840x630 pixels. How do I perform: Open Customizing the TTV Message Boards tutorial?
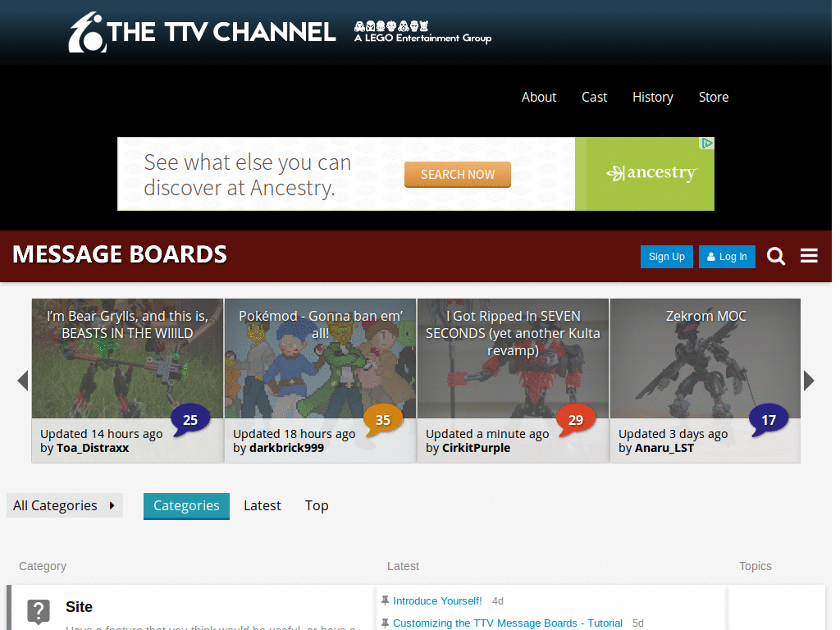click(507, 623)
